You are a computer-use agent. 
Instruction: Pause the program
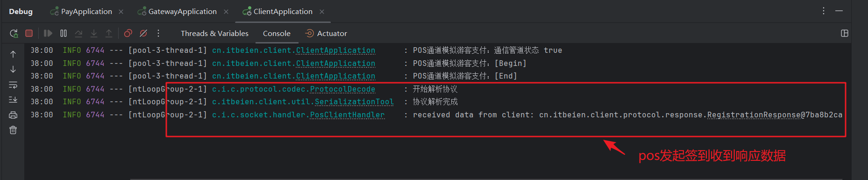64,33
